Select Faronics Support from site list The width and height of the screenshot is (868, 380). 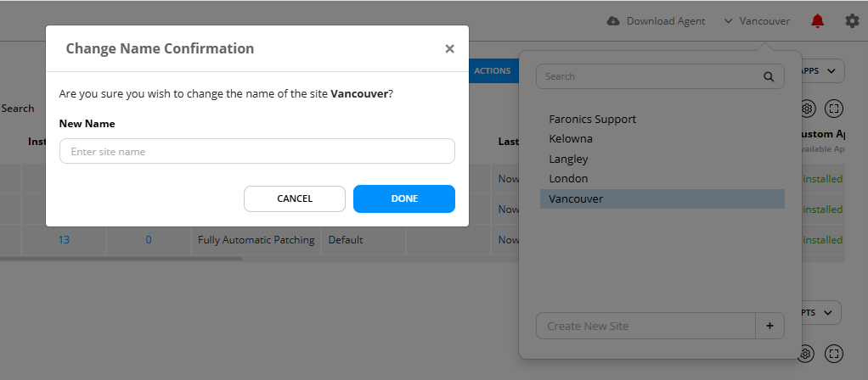pyautogui.click(x=592, y=119)
